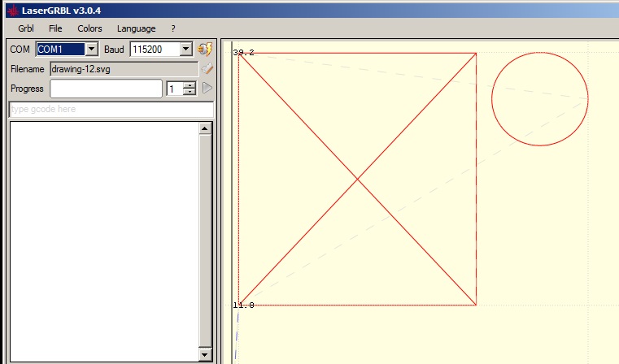Click the Progress bar
619x364 pixels.
107,89
